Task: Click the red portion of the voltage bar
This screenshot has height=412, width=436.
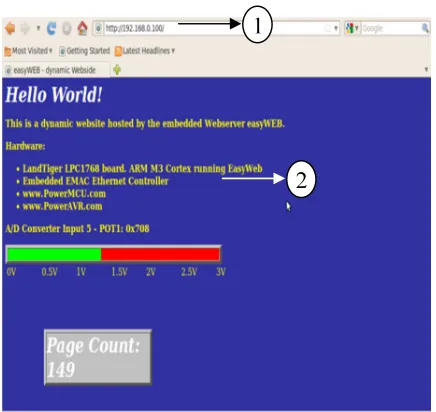Action: (160, 254)
